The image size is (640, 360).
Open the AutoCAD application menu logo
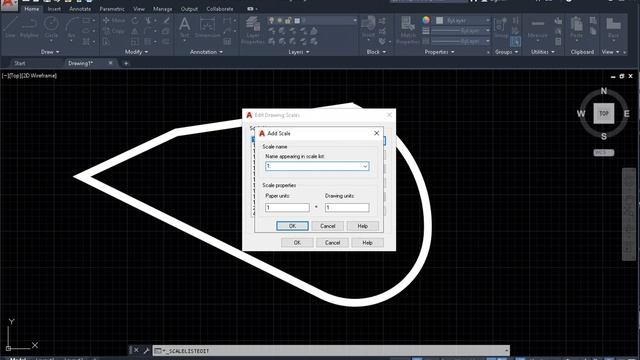tap(9, 4)
